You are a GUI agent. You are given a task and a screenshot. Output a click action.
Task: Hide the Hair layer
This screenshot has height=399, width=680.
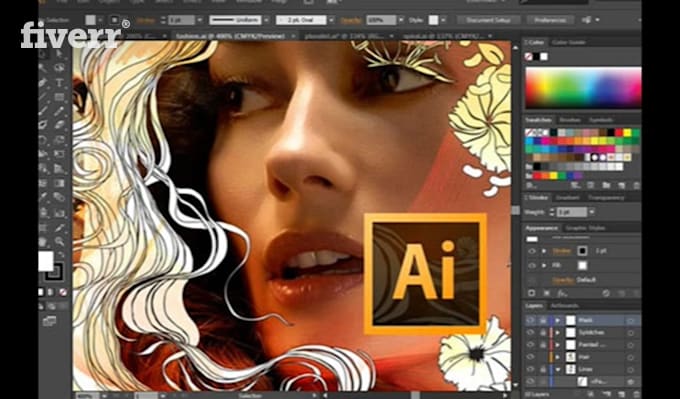coord(531,357)
